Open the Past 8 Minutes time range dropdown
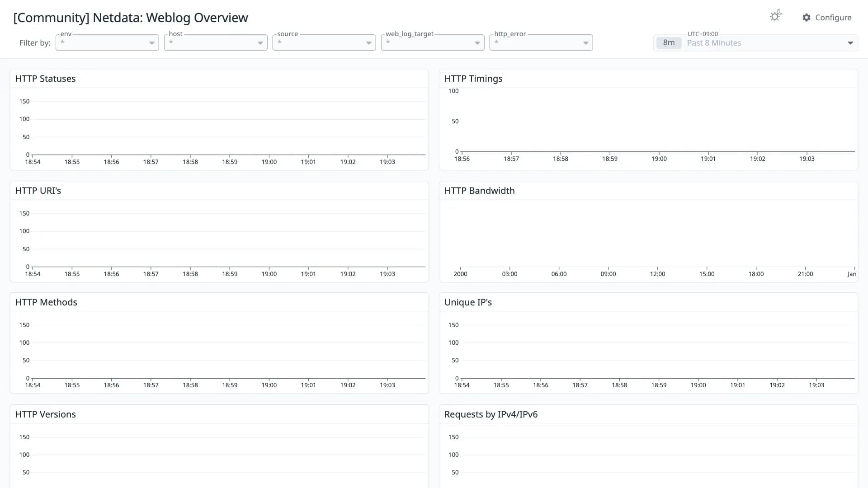Viewport: 868px width, 488px height. pyautogui.click(x=755, y=43)
